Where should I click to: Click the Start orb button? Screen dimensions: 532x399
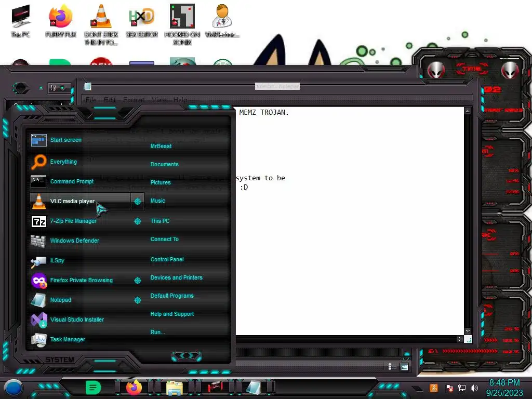[x=13, y=388]
